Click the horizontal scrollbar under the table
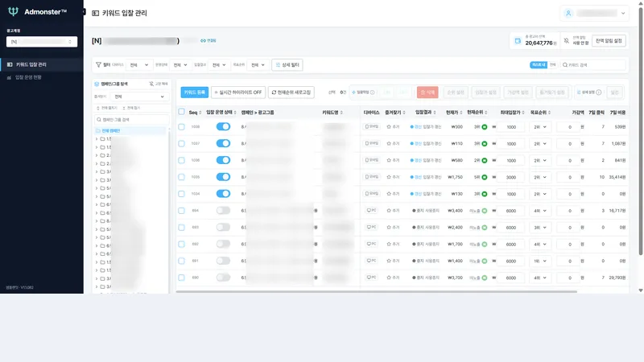The width and height of the screenshot is (644, 362). coord(376,291)
